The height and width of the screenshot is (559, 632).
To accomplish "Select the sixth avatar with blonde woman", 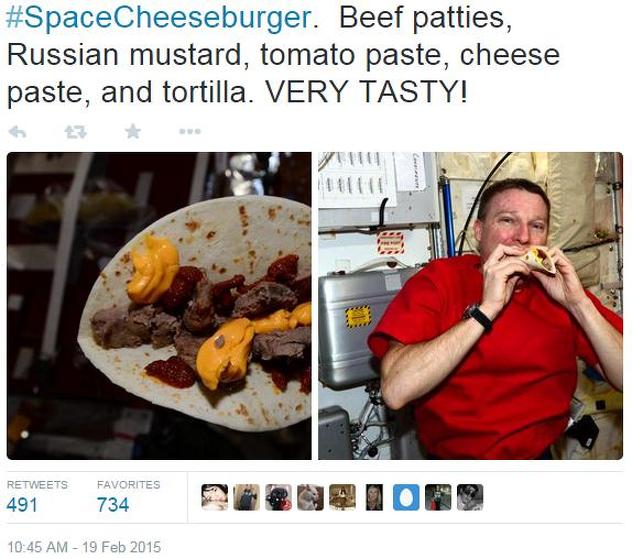I will pyautogui.click(x=374, y=497).
